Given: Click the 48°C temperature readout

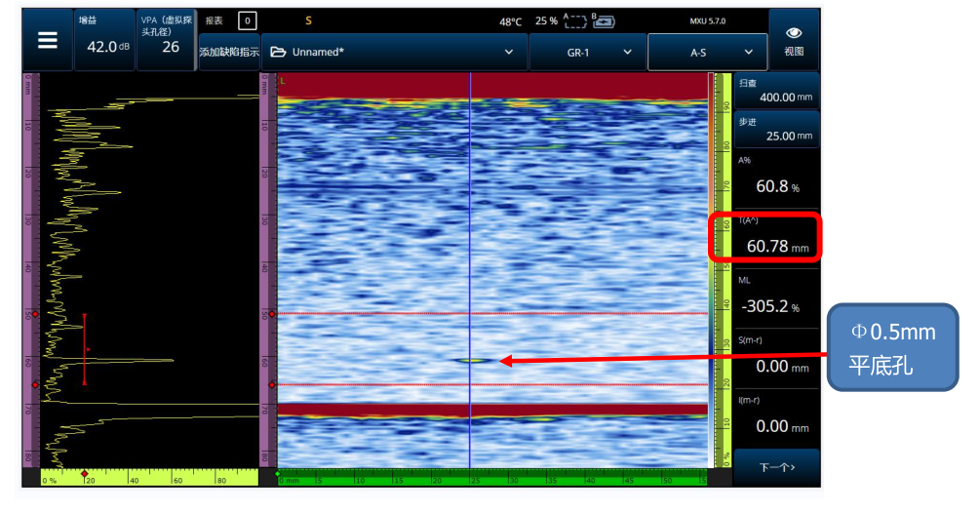Looking at the screenshot, I should [511, 21].
